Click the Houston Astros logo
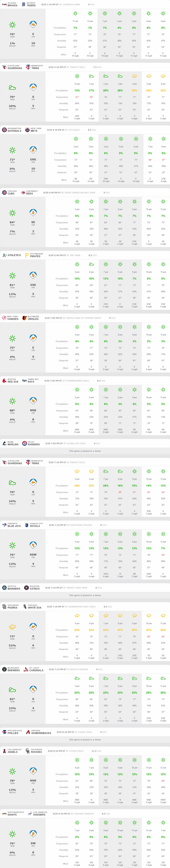This screenshot has width=170, height=868. coord(27,587)
